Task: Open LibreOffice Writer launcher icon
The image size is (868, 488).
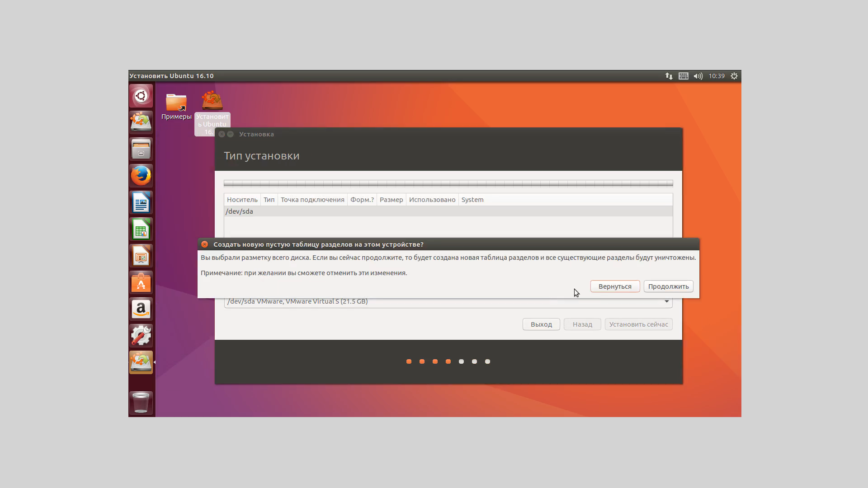Action: 141,202
